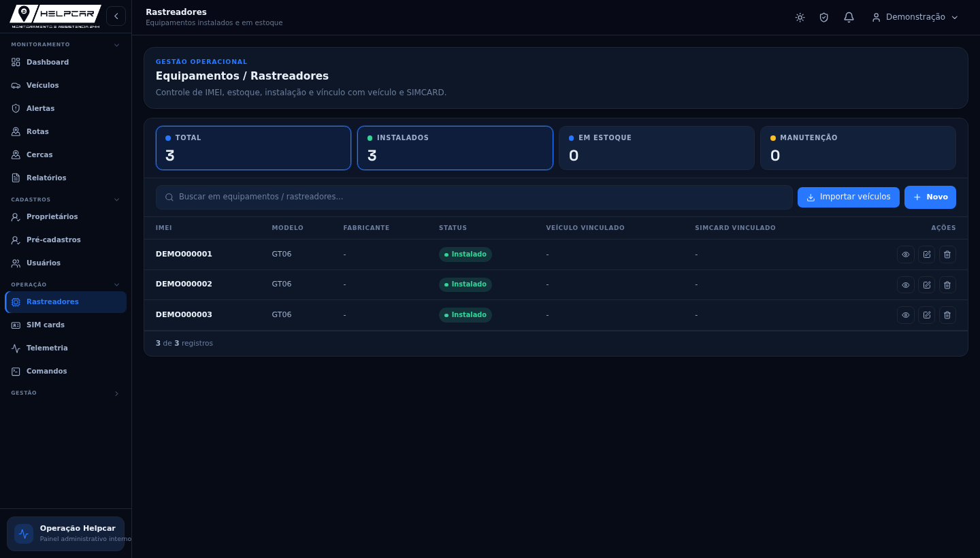Screen dimensions: 980x558
Task: Open notifications bell icon
Action: (x=849, y=17)
